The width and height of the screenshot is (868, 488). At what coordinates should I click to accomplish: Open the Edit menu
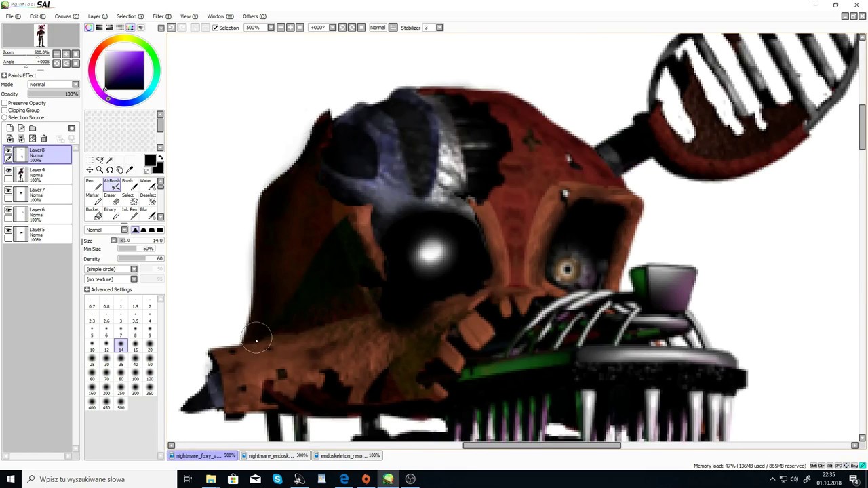(37, 16)
